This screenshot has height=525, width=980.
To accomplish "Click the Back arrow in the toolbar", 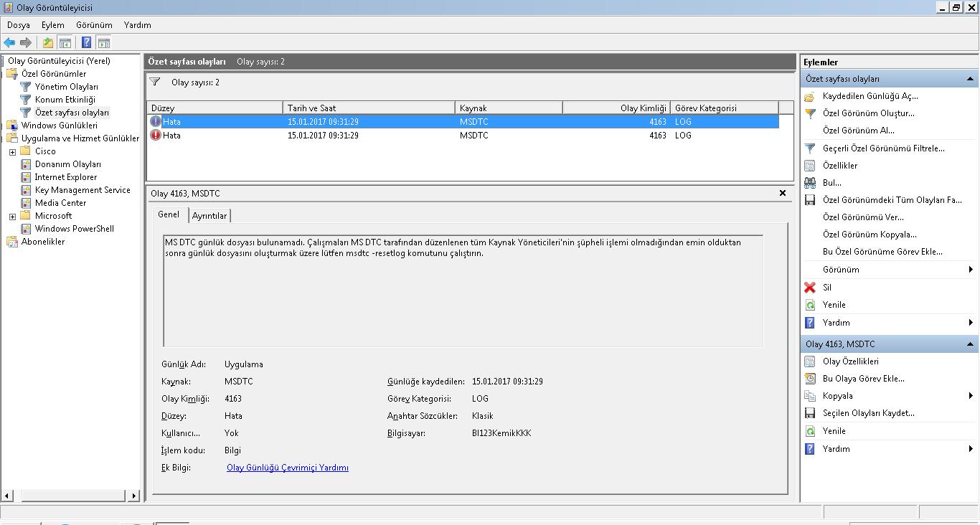I will [9, 43].
